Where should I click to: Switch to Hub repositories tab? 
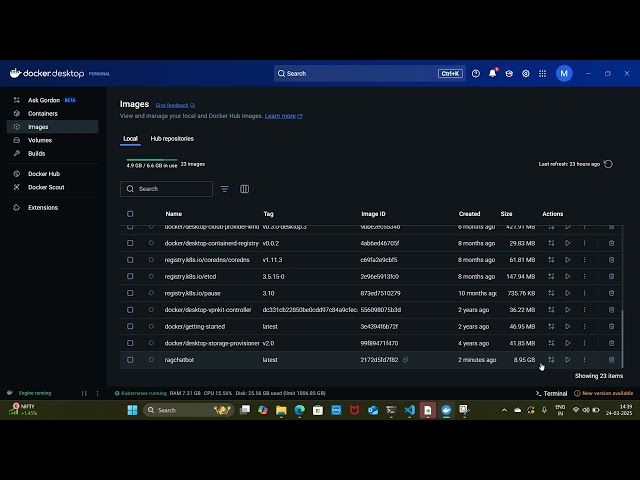tap(172, 139)
